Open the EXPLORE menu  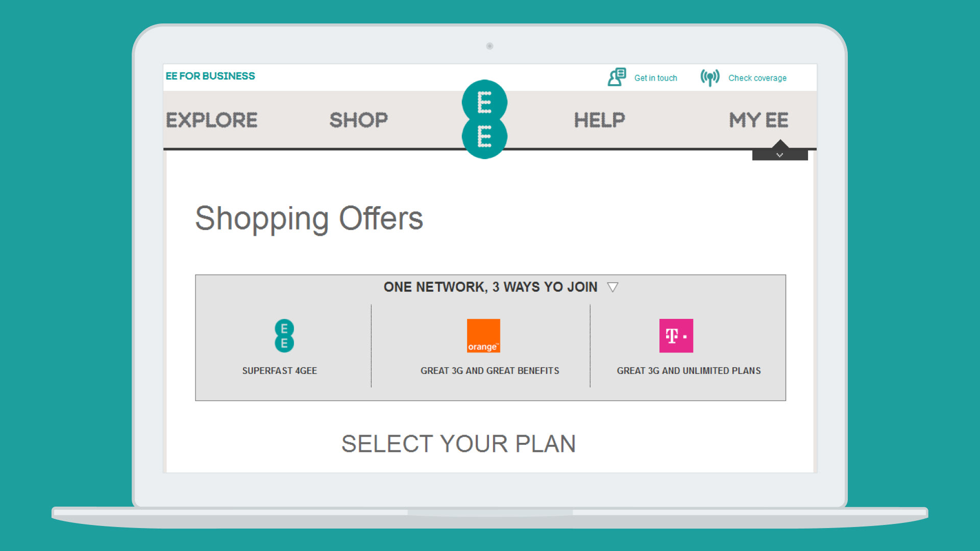212,120
